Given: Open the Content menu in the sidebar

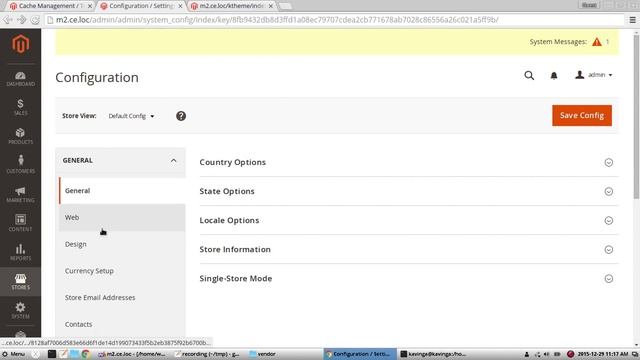Looking at the screenshot, I should point(20,224).
